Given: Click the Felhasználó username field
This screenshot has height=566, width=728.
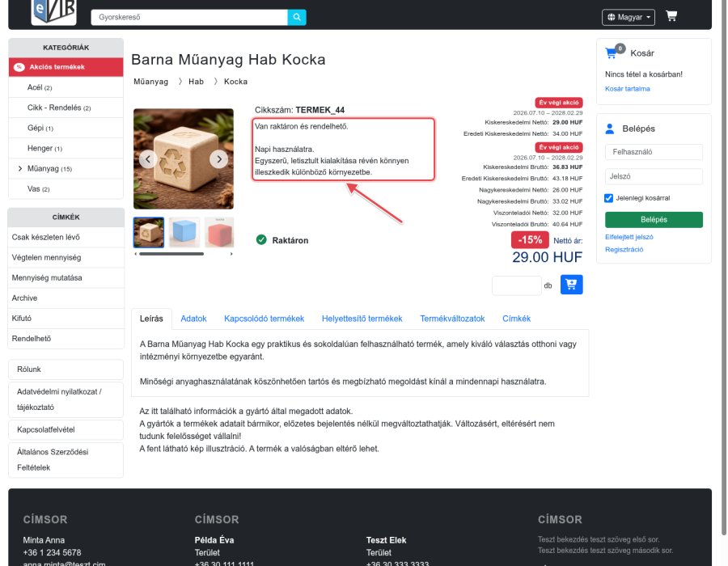Looking at the screenshot, I should point(654,152).
